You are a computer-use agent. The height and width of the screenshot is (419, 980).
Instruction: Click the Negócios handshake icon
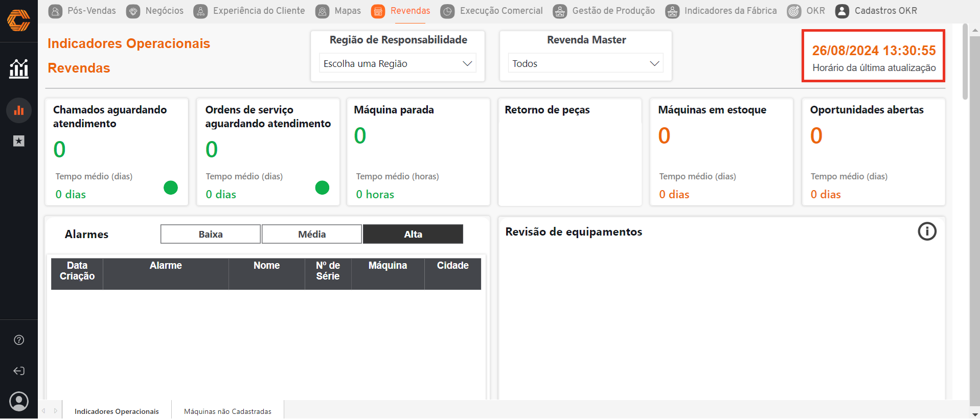[133, 11]
